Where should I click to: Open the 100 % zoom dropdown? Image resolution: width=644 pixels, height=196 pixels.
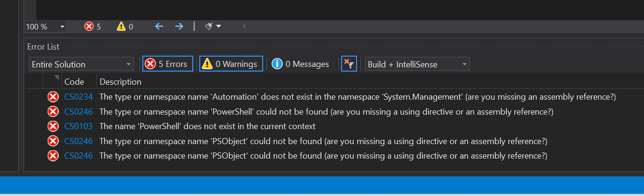pyautogui.click(x=45, y=27)
